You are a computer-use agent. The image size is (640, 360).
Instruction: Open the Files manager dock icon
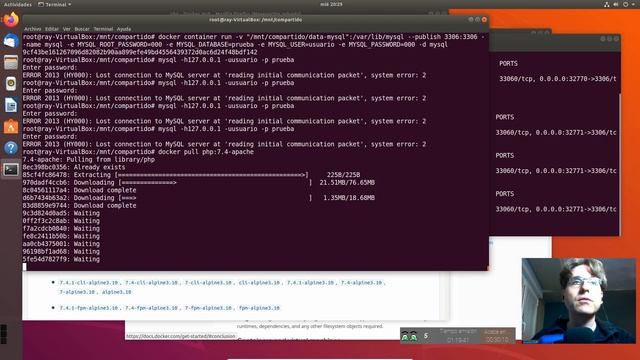[x=11, y=62]
